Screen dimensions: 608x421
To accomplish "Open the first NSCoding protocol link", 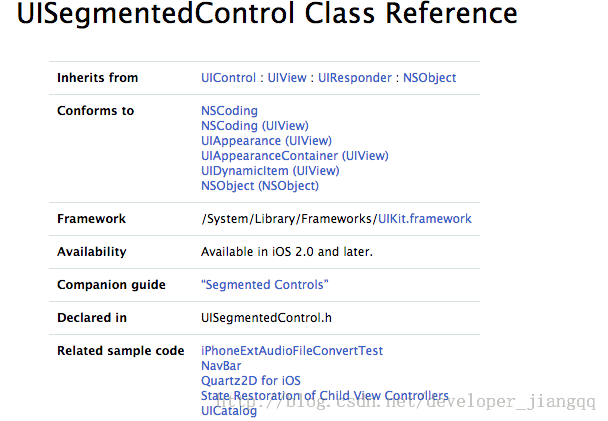I will (229, 111).
